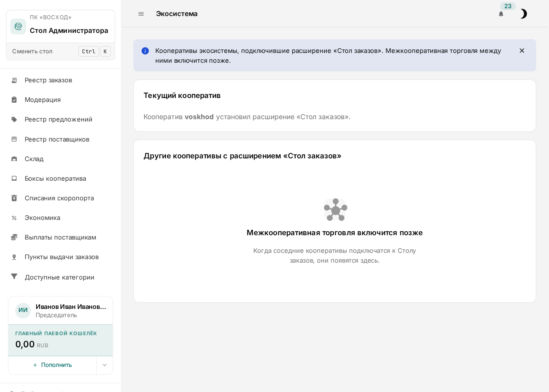This screenshot has height=392, width=549.
Task: Click the Пункты выдачи заказов pin icon
Action: point(14,257)
